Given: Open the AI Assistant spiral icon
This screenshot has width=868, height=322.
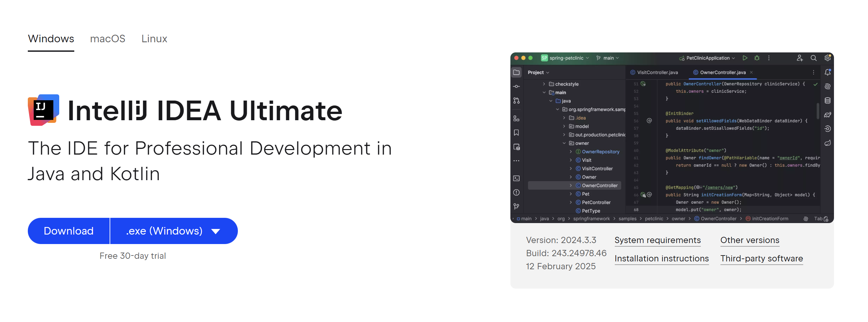Looking at the screenshot, I should coord(827,86).
